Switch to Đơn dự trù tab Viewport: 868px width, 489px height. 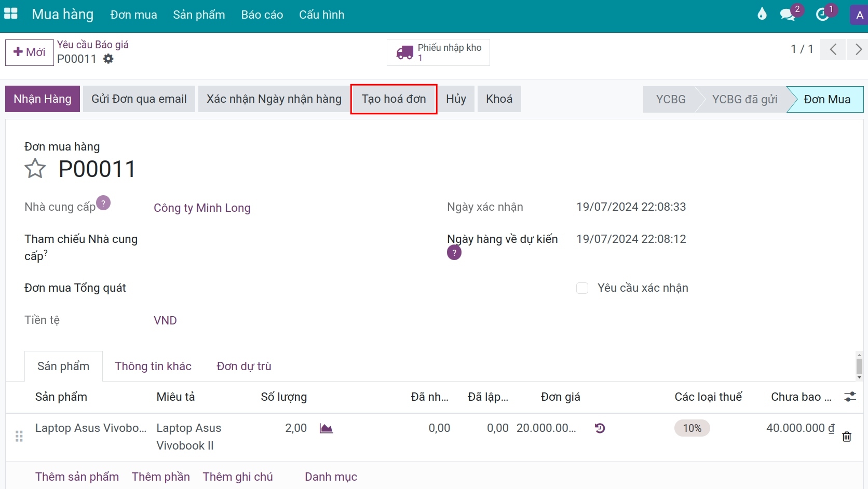point(244,366)
